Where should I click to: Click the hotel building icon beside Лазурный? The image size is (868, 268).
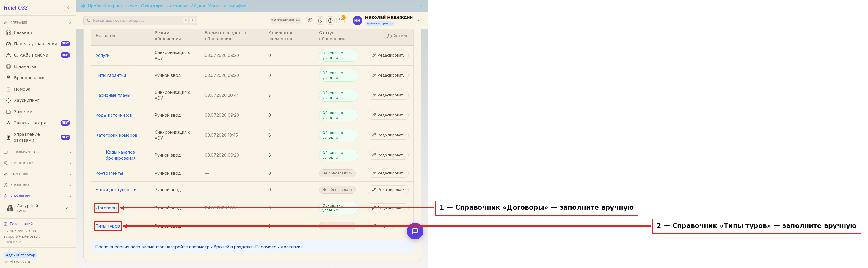(10, 208)
